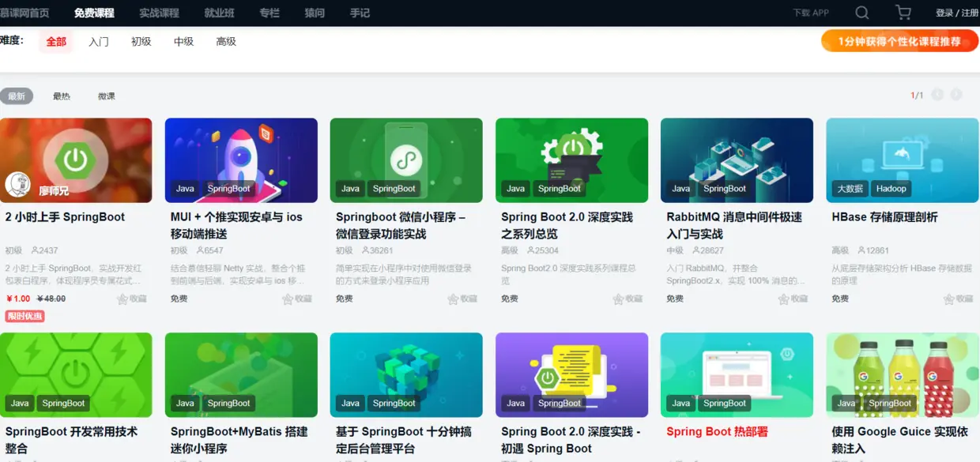Open the red Spring Boot 热部署 title
Image resolution: width=980 pixels, height=462 pixels.
click(717, 432)
